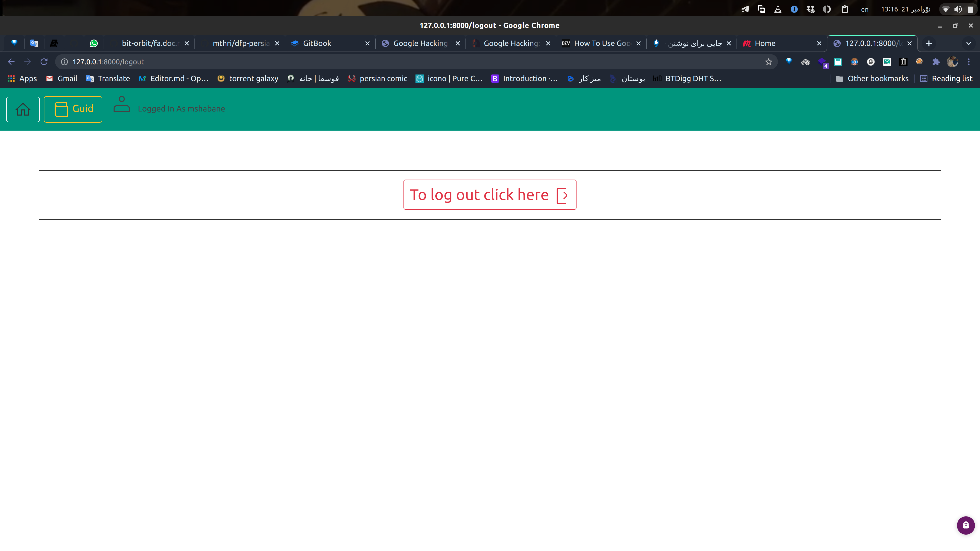Open the Chrome three-dot menu
The height and width of the screenshot is (551, 980).
point(969,61)
